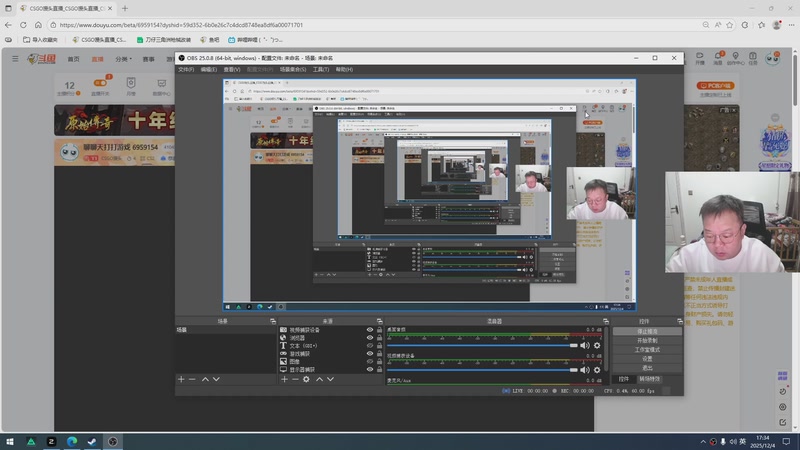Go to browser home page

(38, 24)
